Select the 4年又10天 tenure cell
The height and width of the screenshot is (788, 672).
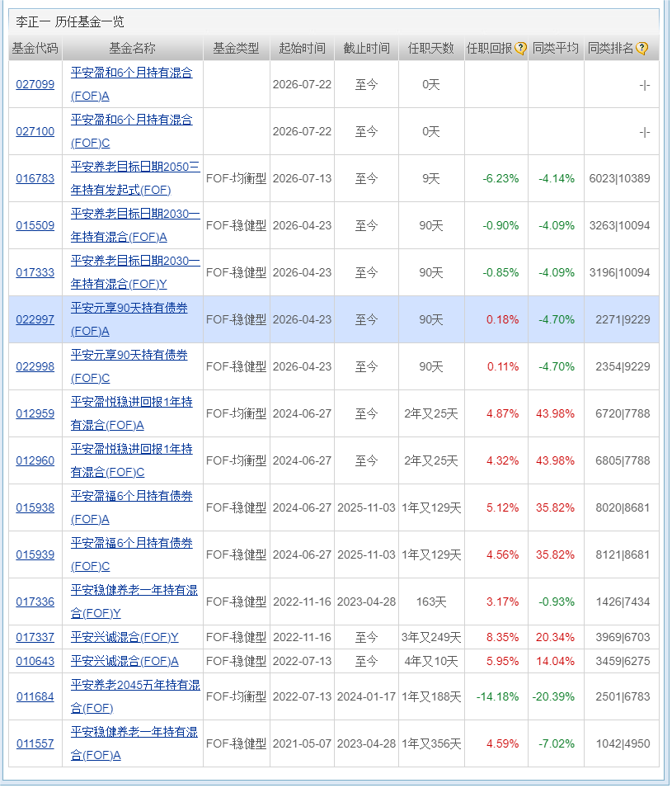[x=431, y=662]
